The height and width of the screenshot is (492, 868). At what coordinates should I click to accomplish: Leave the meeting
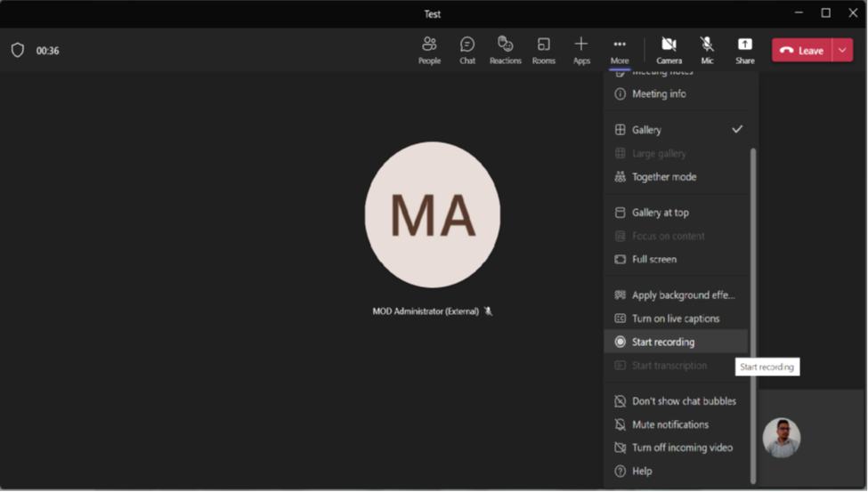[802, 51]
